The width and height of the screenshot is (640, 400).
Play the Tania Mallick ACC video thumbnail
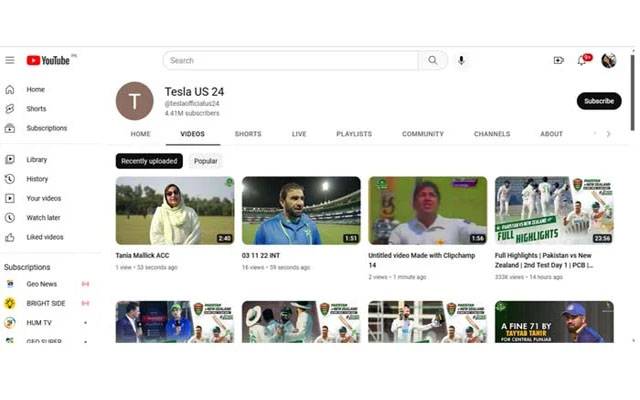point(175,211)
